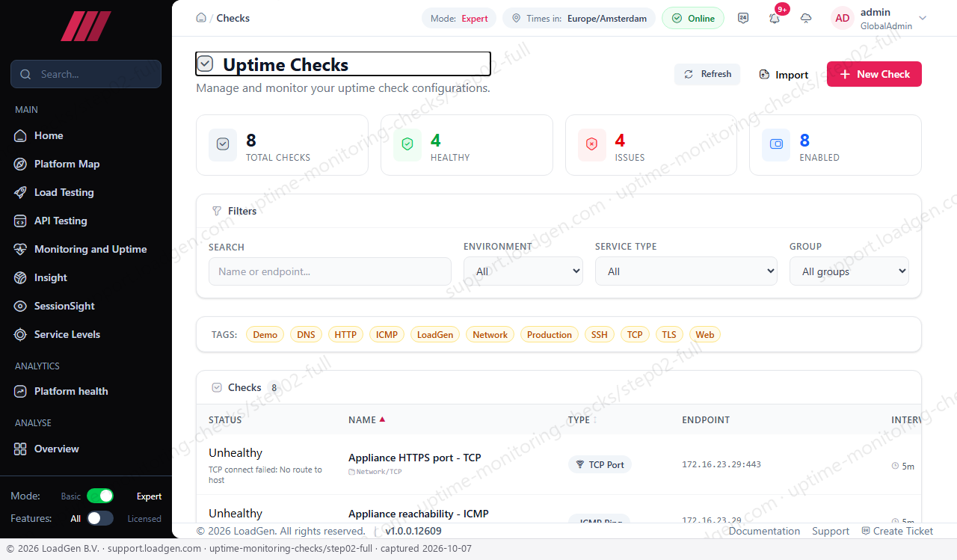This screenshot has width=957, height=560.
Task: Open the 24-hour message icon
Action: click(x=743, y=18)
